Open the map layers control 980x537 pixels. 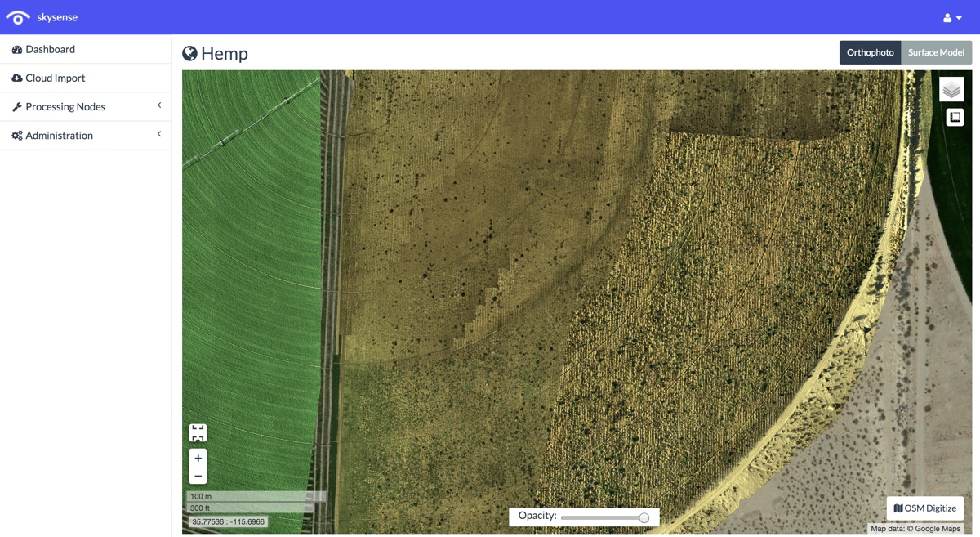(951, 89)
